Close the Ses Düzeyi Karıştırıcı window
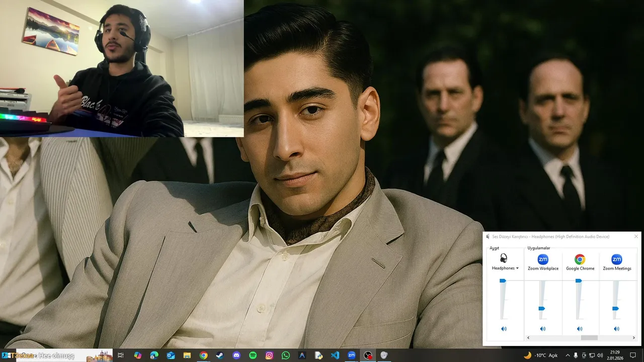 (x=636, y=236)
